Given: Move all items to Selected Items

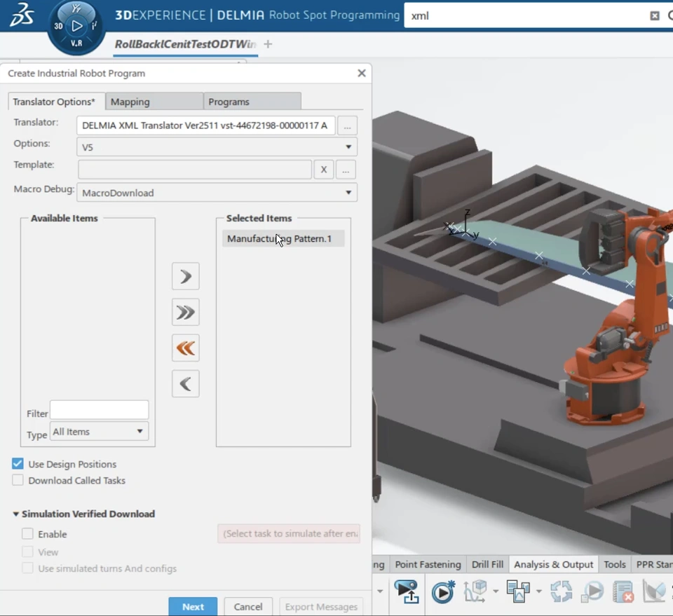Looking at the screenshot, I should pyautogui.click(x=185, y=313).
